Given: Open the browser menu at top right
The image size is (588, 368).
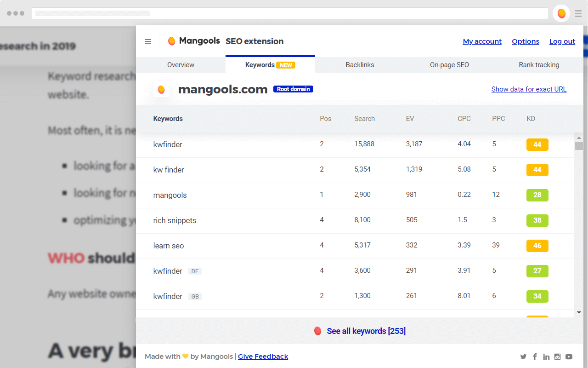Looking at the screenshot, I should (x=578, y=13).
